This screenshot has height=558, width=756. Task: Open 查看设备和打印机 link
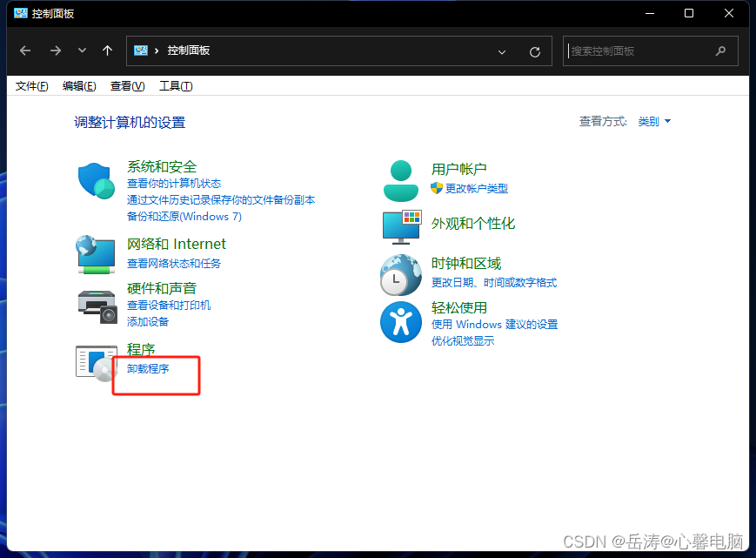168,306
